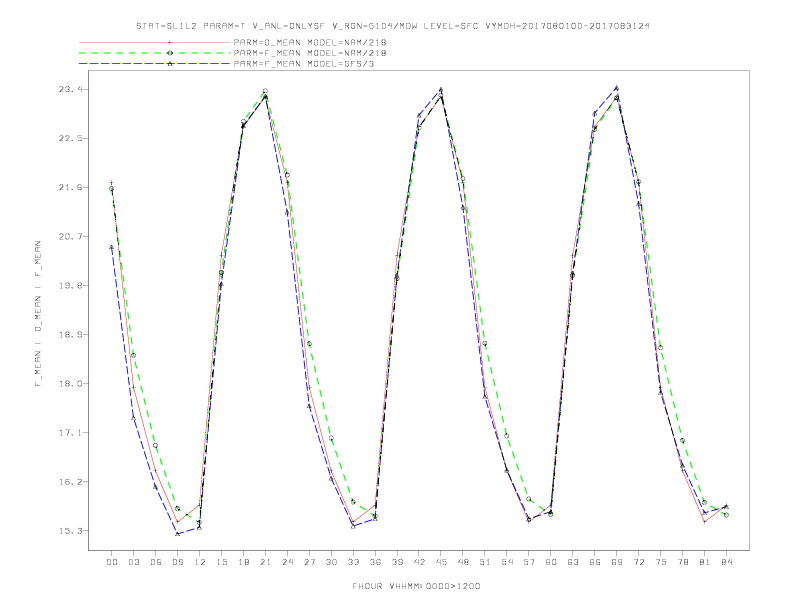Click x-axis tick label 75
Viewport: 792px width, 612px height.
(661, 562)
